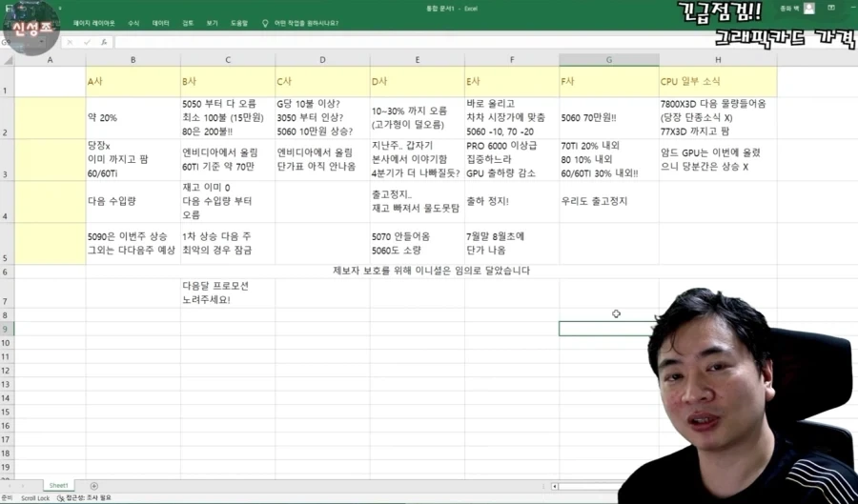Select column A header
858x504 pixels.
coord(50,60)
